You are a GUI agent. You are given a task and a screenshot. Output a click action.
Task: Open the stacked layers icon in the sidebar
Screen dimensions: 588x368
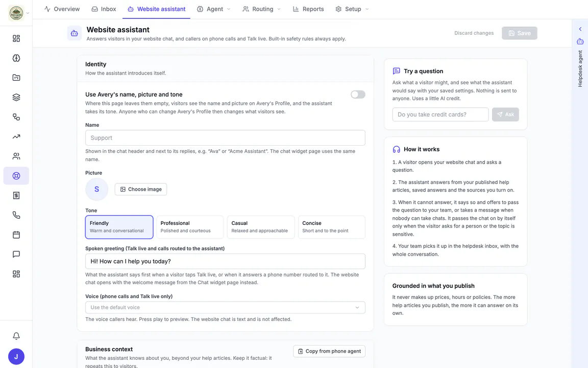[x=16, y=97]
